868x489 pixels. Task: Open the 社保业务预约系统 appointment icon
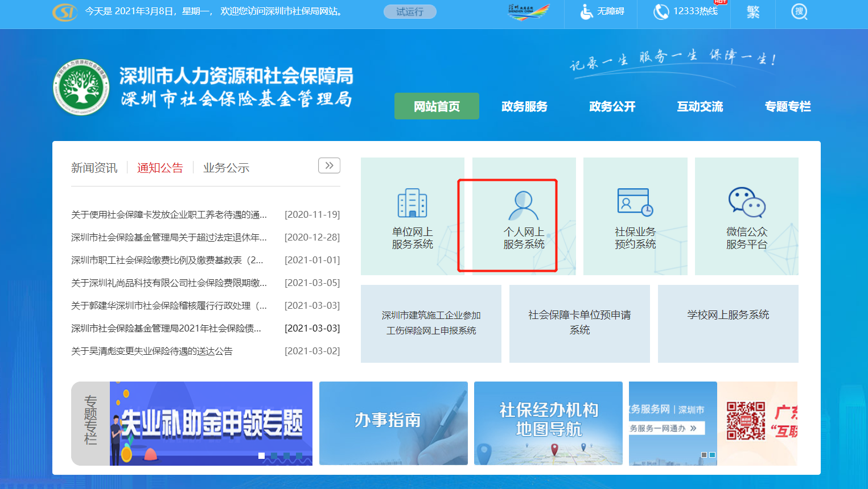point(635,202)
